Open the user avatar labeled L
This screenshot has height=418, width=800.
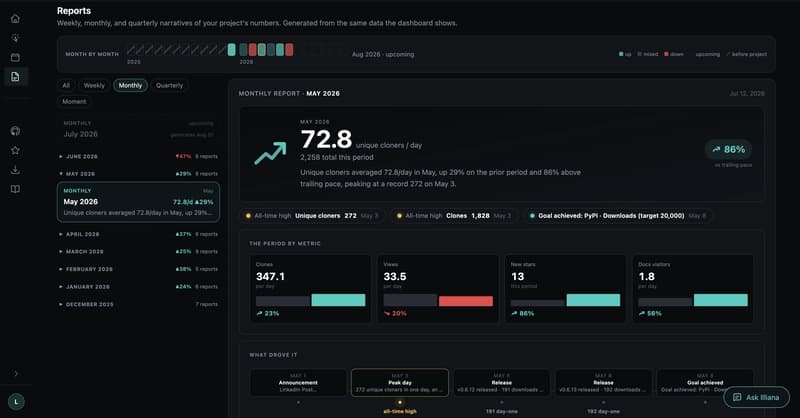click(16, 402)
